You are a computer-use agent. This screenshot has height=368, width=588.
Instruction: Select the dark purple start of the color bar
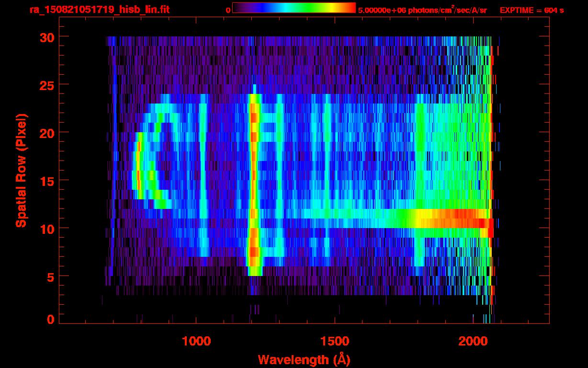click(x=238, y=8)
